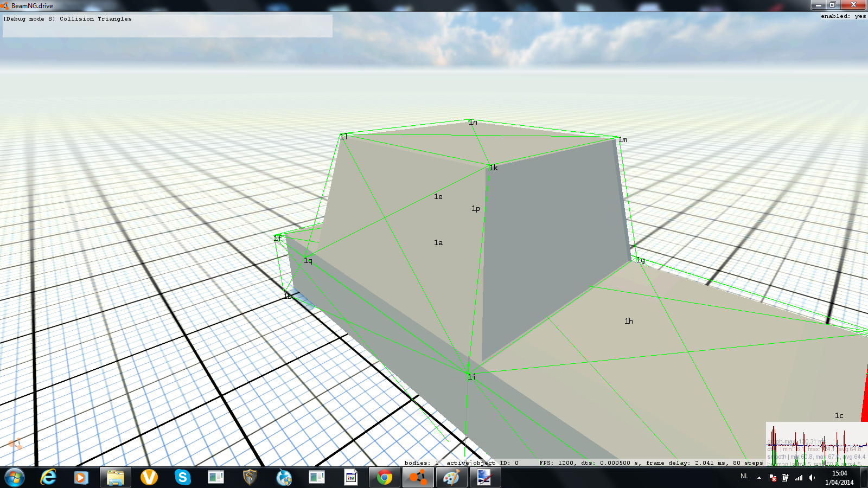868x488 pixels.
Task: Select node label 1a
Action: pyautogui.click(x=438, y=243)
